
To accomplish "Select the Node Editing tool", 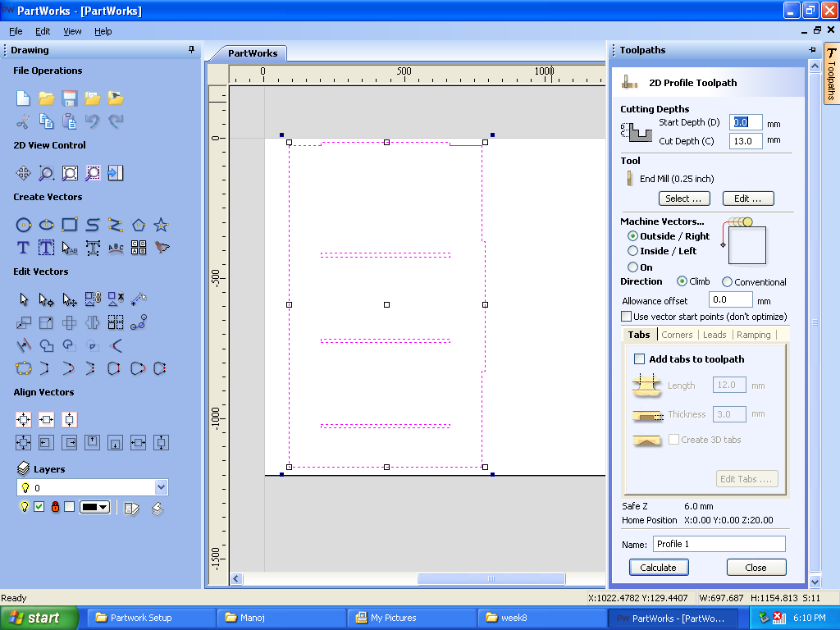I will 46,299.
